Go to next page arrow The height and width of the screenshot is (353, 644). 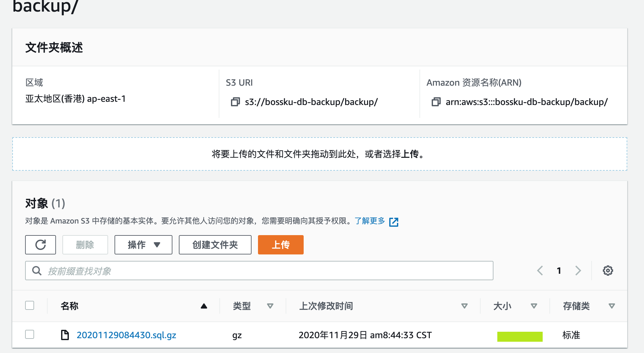[x=578, y=271]
